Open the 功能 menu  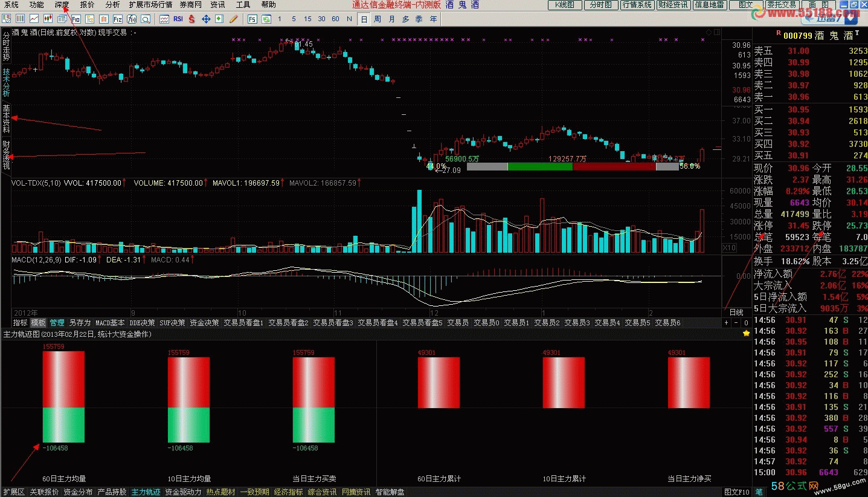(x=37, y=5)
